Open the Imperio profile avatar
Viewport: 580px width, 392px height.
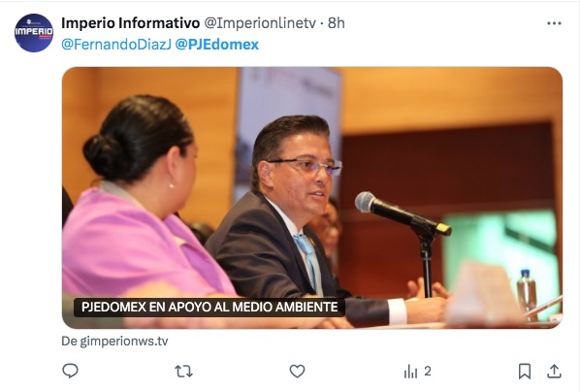pos(34,33)
